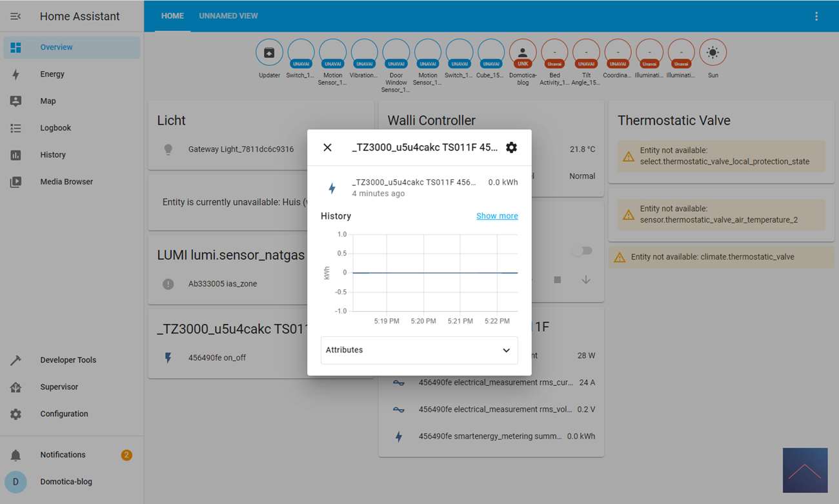Viewport: 839px width, 504px height.
Task: Expand the Attributes section
Action: (x=419, y=350)
